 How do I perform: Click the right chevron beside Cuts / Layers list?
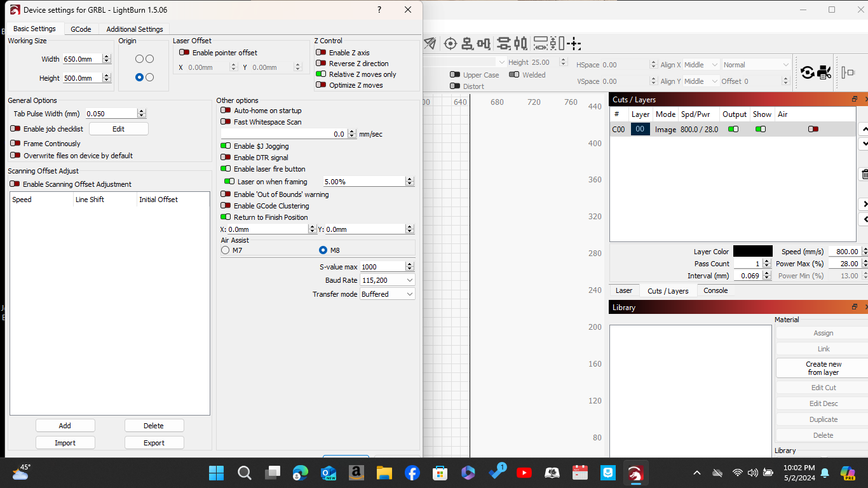coord(864,204)
